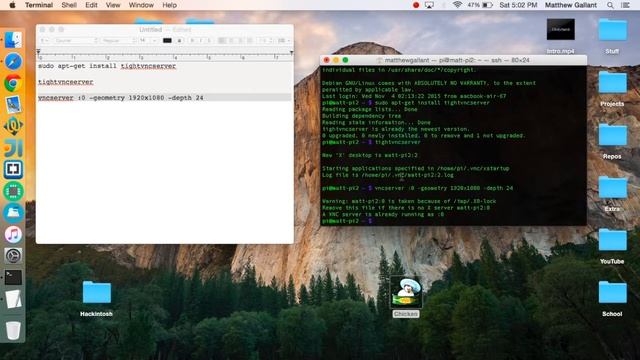Open list bullets dropdown in TextEdit
Image resolution: width=640 pixels, height=360 pixels.
tap(283, 40)
